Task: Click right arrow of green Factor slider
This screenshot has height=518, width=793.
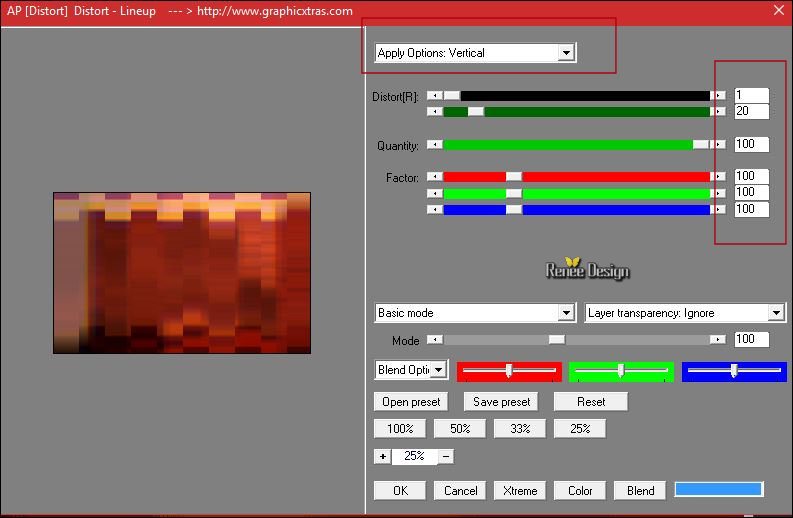Action: (718, 193)
